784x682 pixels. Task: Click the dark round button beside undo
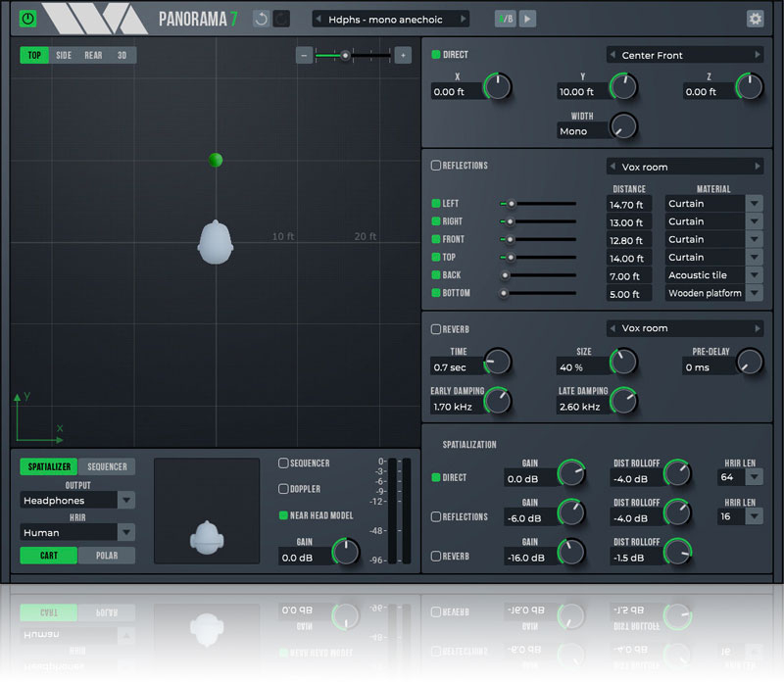tap(282, 19)
